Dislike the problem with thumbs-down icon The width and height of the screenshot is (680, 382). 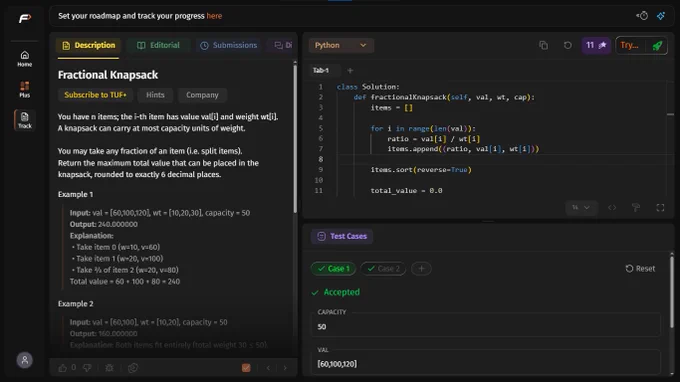[x=87, y=368]
